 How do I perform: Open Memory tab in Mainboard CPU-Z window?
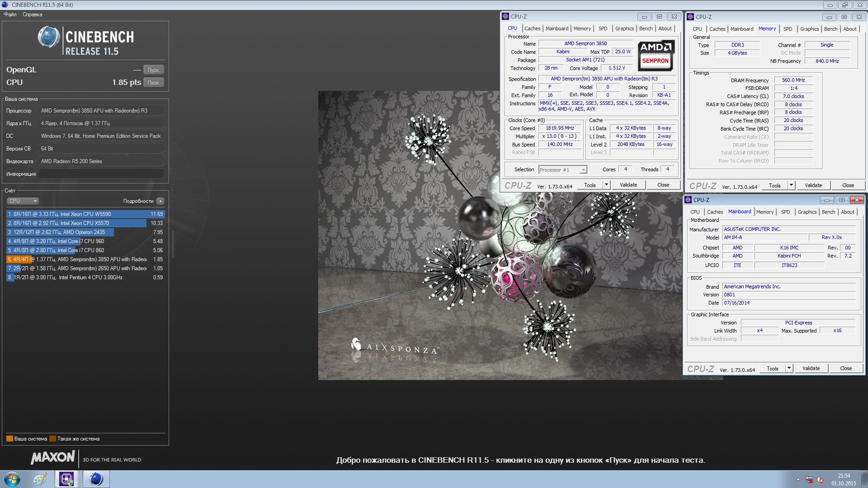[764, 212]
